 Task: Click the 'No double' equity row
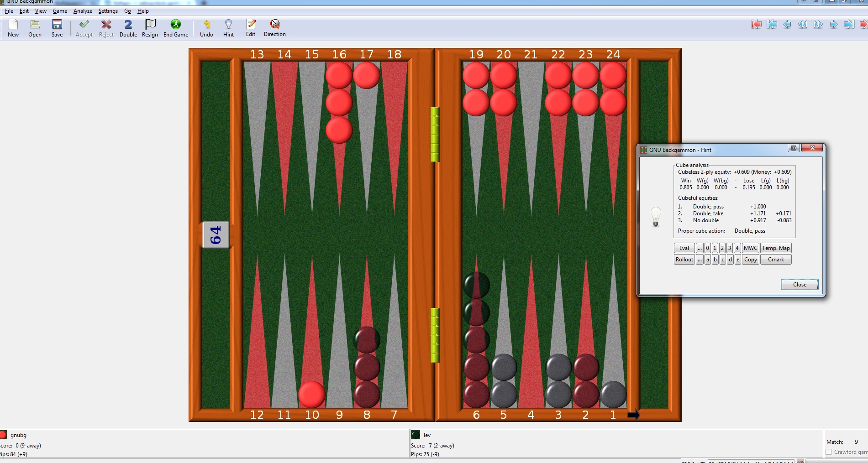click(735, 220)
